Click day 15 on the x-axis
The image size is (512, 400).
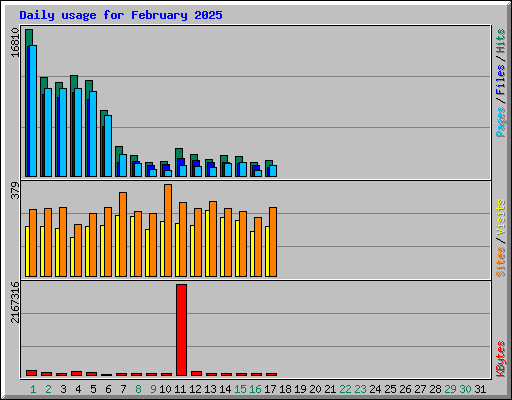click(240, 389)
